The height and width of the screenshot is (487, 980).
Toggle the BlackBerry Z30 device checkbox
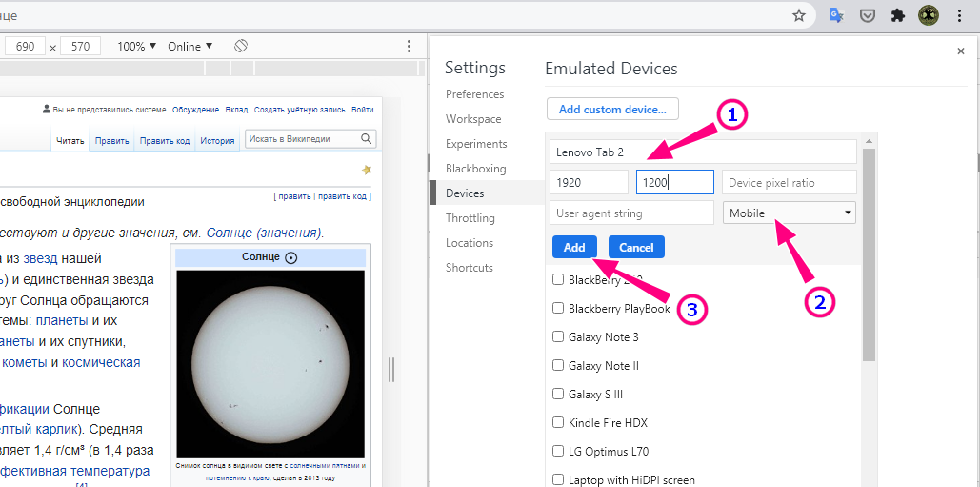[558, 279]
